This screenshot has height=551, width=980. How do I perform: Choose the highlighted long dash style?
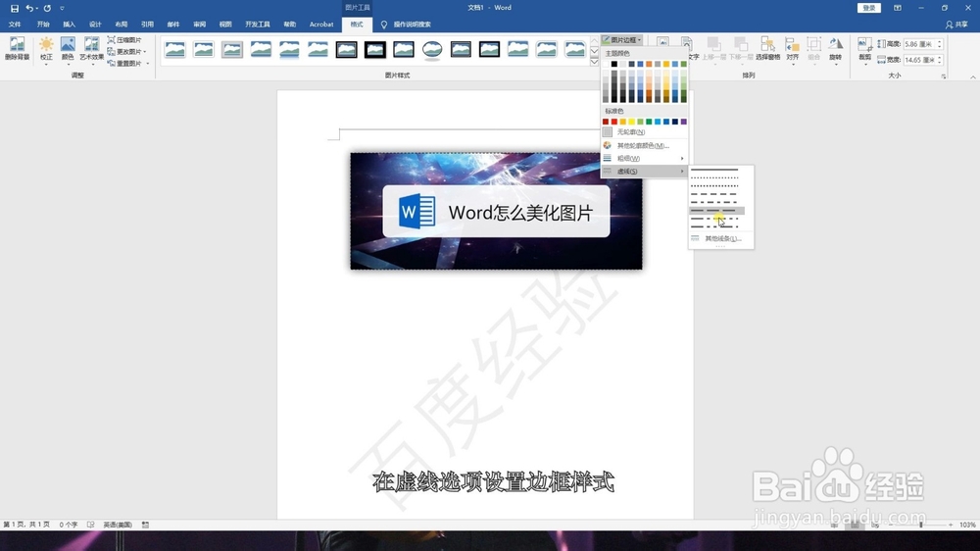[717, 211]
